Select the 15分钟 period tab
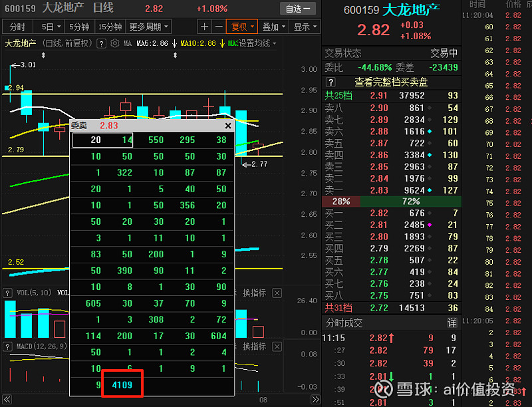 click(x=110, y=27)
